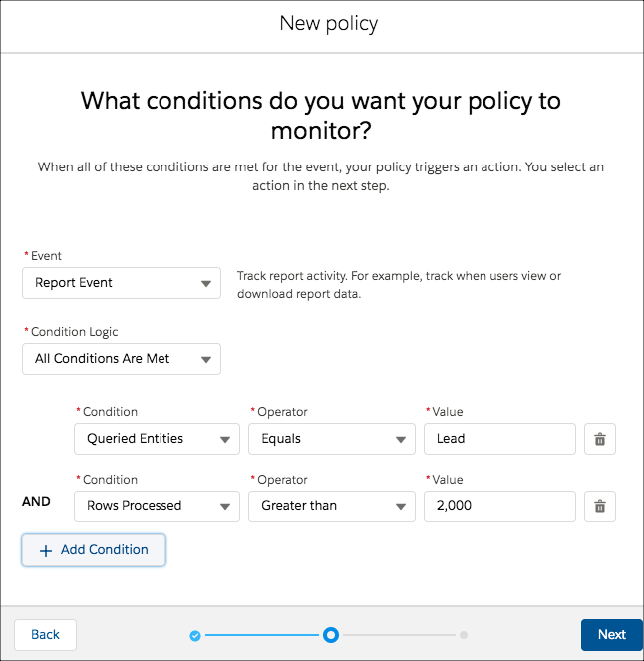Viewport: 644px width, 661px height.
Task: Click the final step dot indicator
Action: click(464, 635)
